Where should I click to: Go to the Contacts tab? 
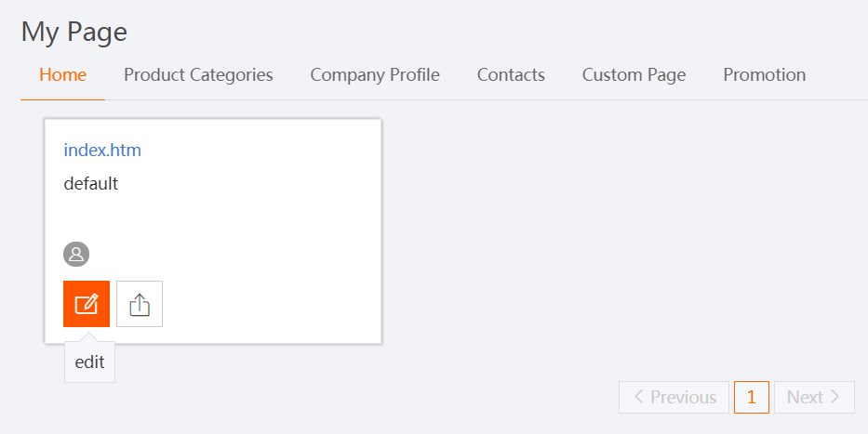pos(511,75)
